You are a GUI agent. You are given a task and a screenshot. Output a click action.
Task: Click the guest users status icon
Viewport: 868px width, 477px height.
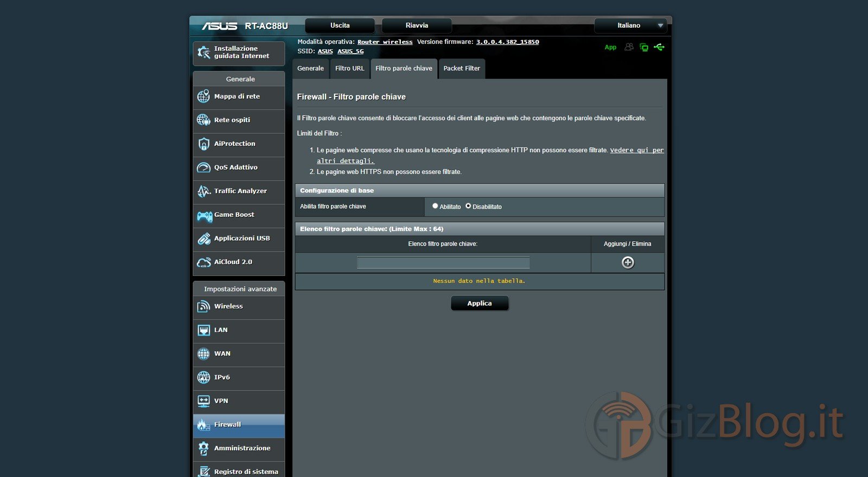pyautogui.click(x=629, y=47)
